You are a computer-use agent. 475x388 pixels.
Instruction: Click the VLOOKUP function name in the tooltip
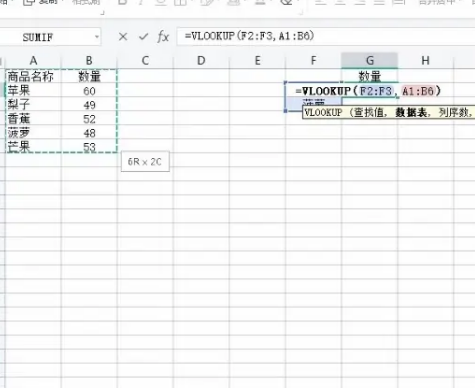(323, 113)
